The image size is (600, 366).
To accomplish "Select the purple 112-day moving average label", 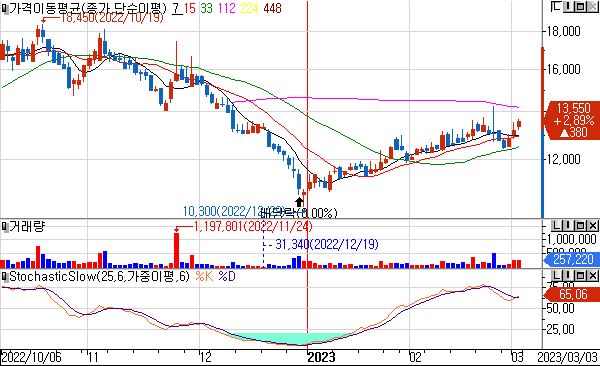I will click(227, 8).
